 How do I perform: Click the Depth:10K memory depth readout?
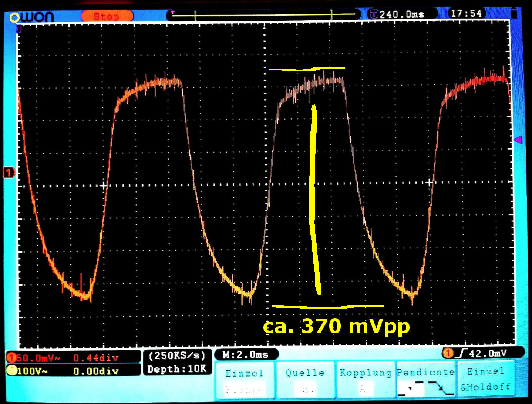177,369
